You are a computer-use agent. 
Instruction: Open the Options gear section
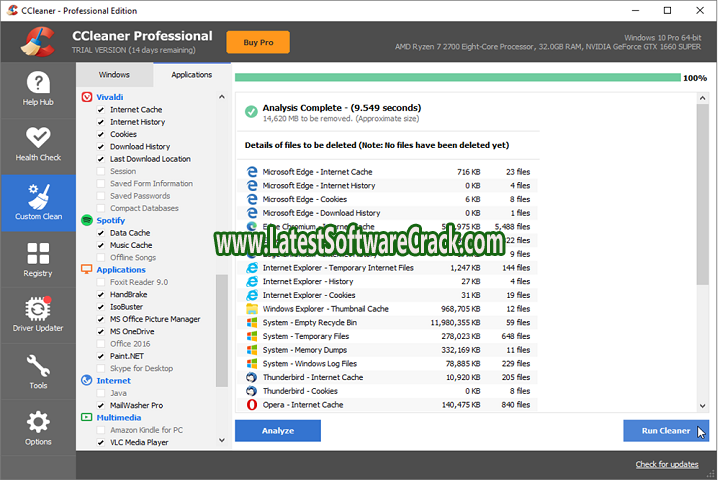(38, 428)
